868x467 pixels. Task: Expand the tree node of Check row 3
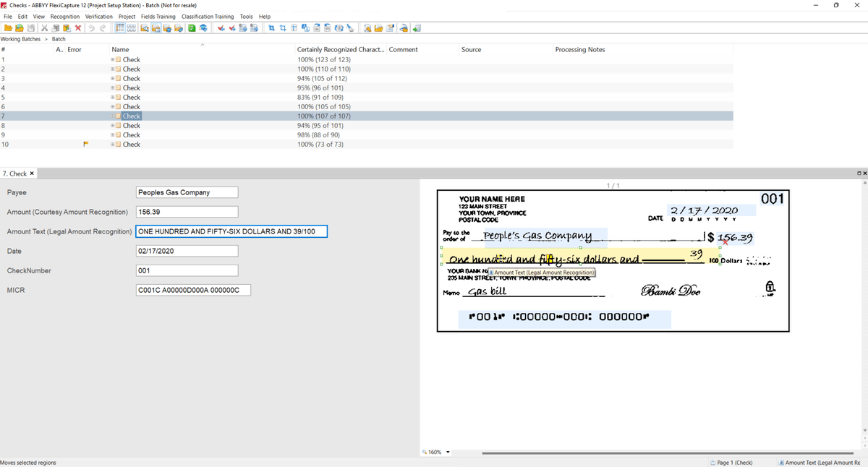pos(113,79)
